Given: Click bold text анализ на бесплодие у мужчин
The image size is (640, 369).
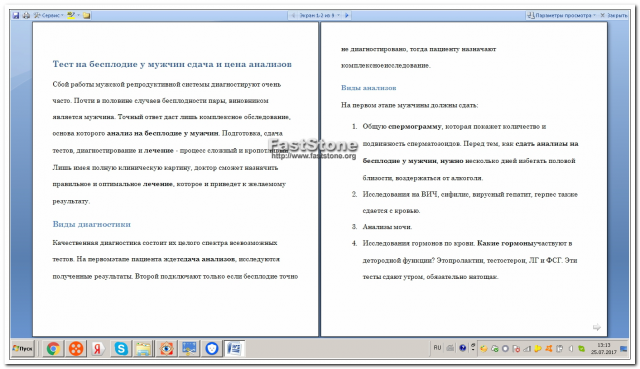Looking at the screenshot, I should [x=163, y=133].
